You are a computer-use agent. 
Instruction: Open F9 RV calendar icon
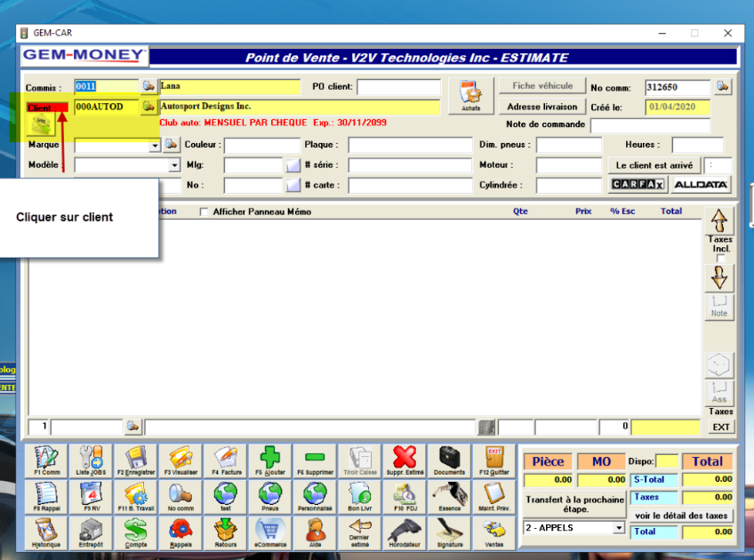(91, 497)
